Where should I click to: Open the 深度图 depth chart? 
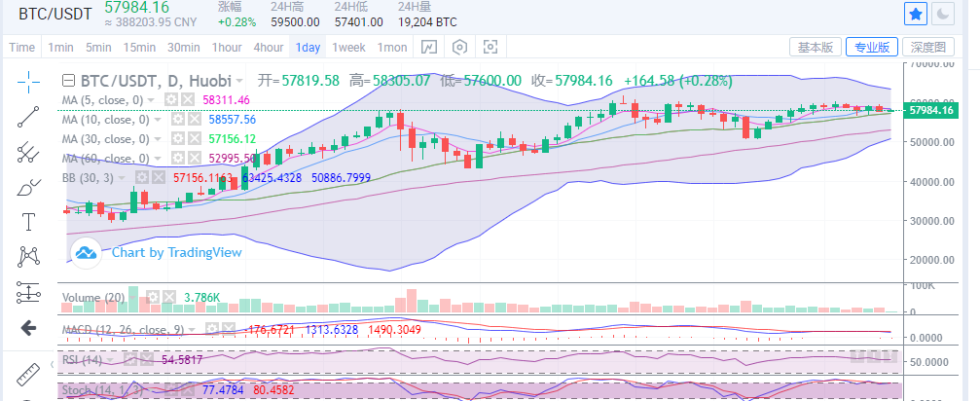(x=928, y=47)
